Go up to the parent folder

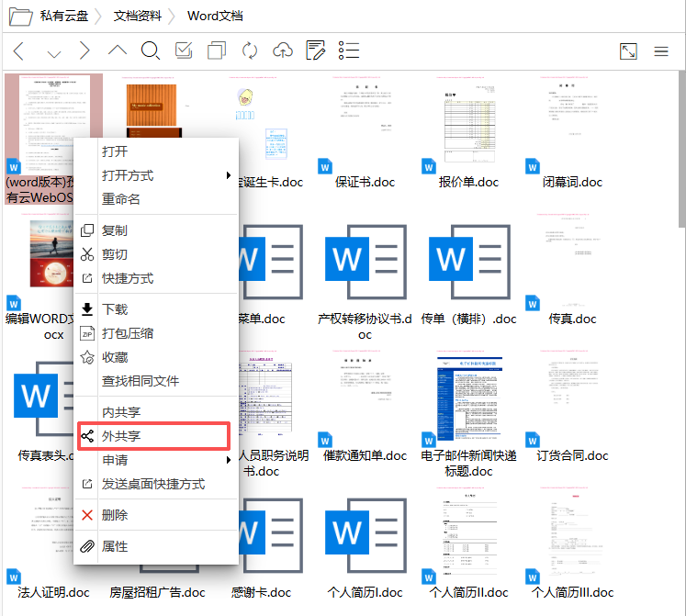(118, 50)
